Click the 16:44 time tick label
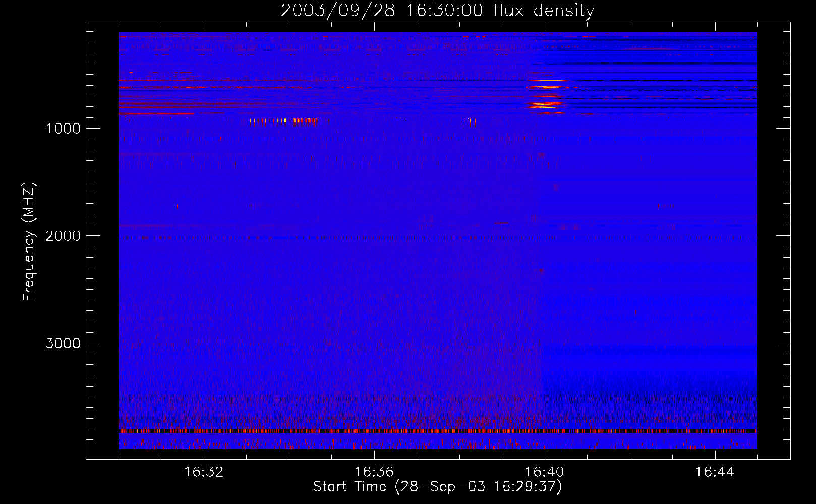 point(715,472)
